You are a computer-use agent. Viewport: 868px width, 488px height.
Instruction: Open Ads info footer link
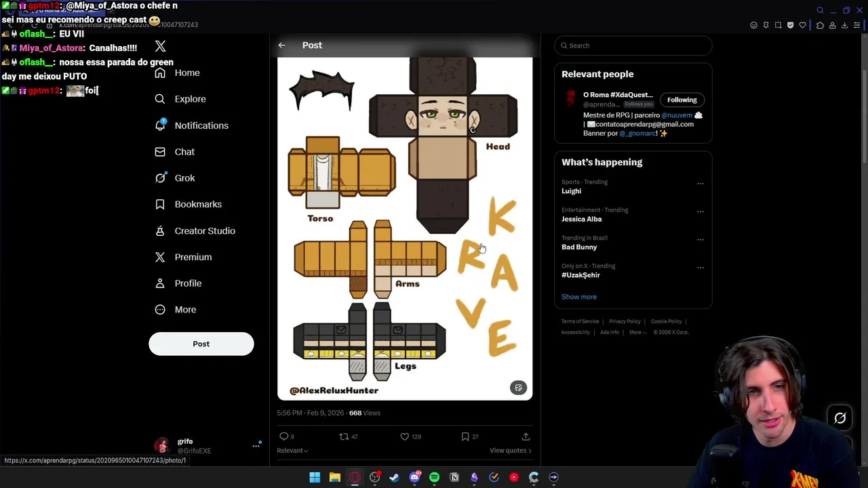pyautogui.click(x=609, y=332)
